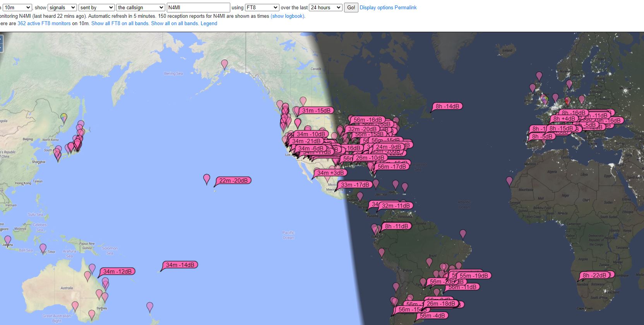Click the pink marker pin near Hawaii

click(x=207, y=179)
